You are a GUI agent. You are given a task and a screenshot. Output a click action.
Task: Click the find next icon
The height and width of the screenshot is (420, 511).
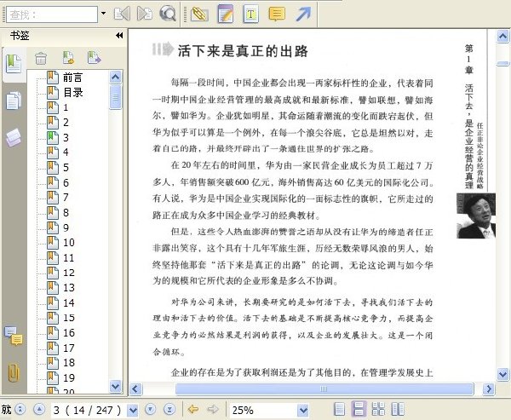[145, 14]
